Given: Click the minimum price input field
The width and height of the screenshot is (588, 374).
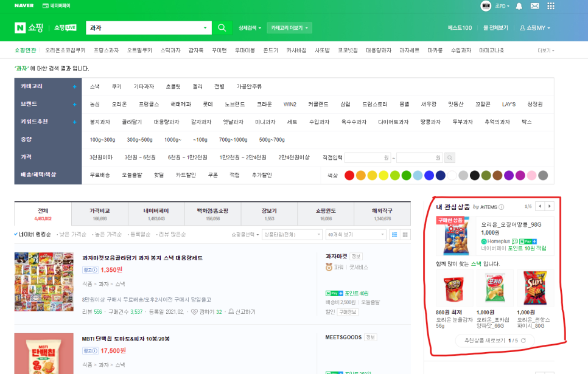Looking at the screenshot, I should 368,158.
